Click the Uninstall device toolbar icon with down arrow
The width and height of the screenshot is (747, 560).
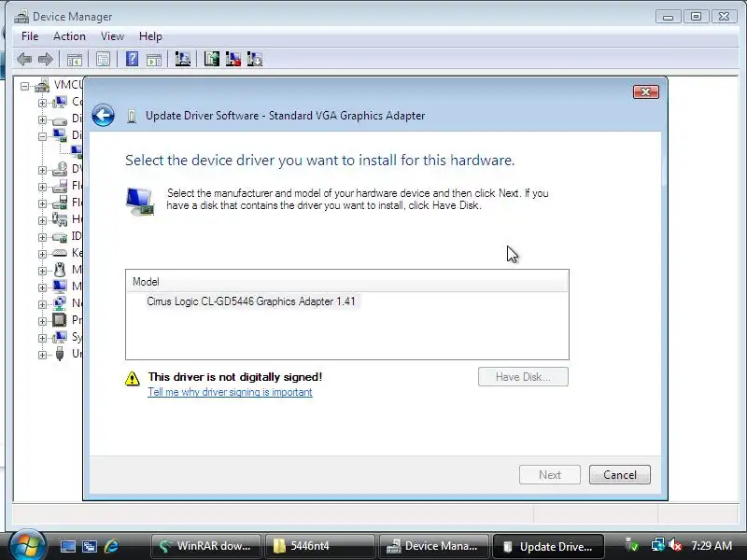click(x=255, y=59)
